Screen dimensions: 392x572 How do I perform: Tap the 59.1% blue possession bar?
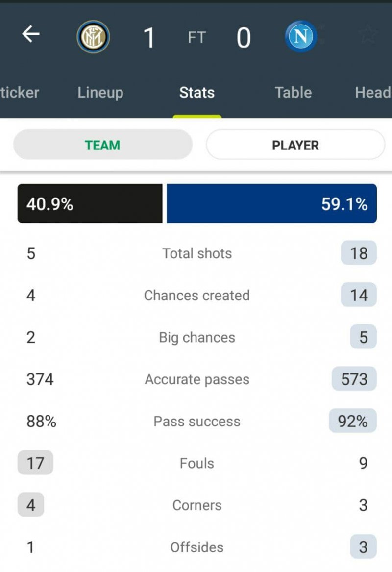click(x=271, y=203)
